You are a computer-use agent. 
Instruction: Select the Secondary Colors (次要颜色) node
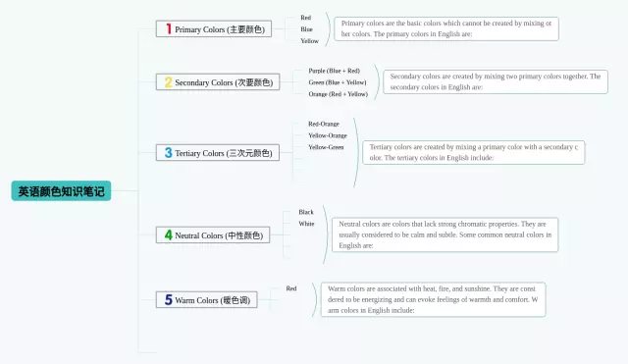pyautogui.click(x=218, y=82)
